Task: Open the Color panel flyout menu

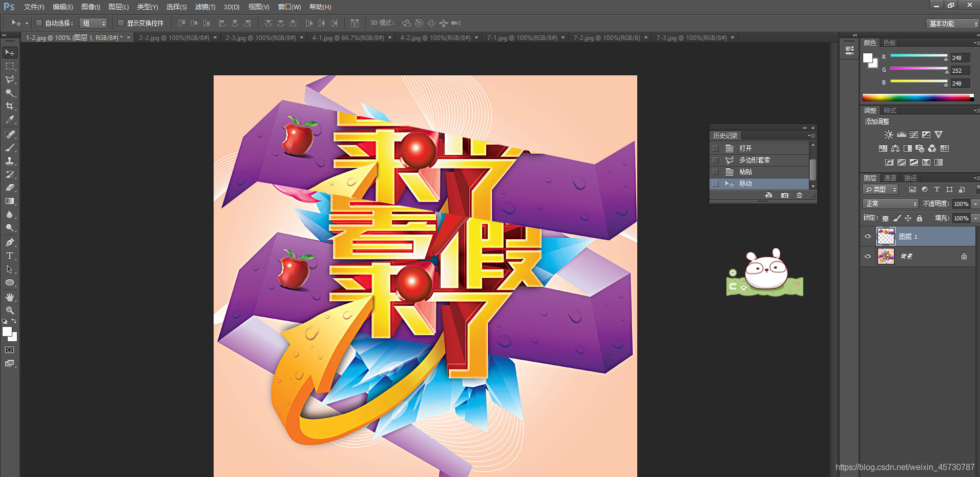Action: [976, 43]
